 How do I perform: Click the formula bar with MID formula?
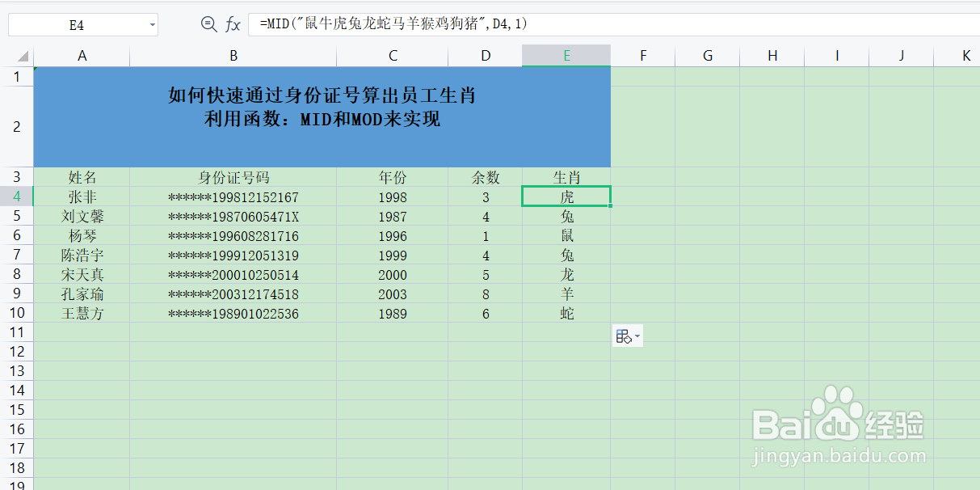point(614,24)
